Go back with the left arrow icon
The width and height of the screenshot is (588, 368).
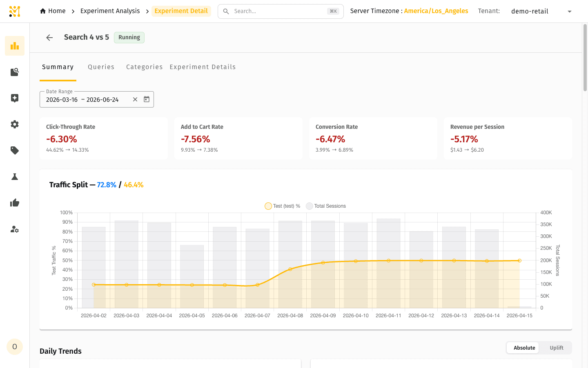49,38
